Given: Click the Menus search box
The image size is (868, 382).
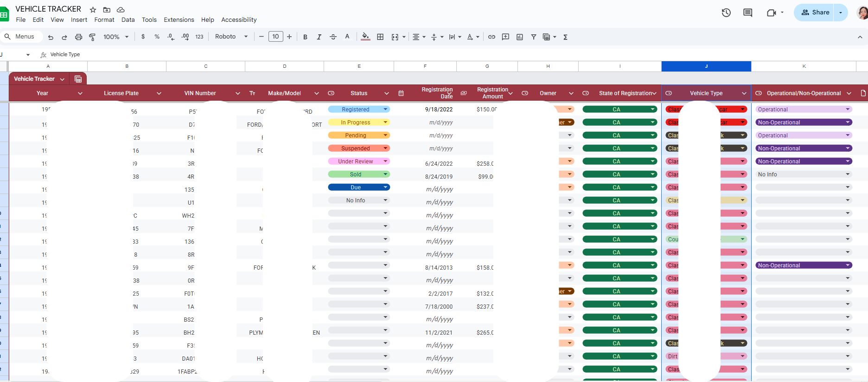Looking at the screenshot, I should coord(21,37).
